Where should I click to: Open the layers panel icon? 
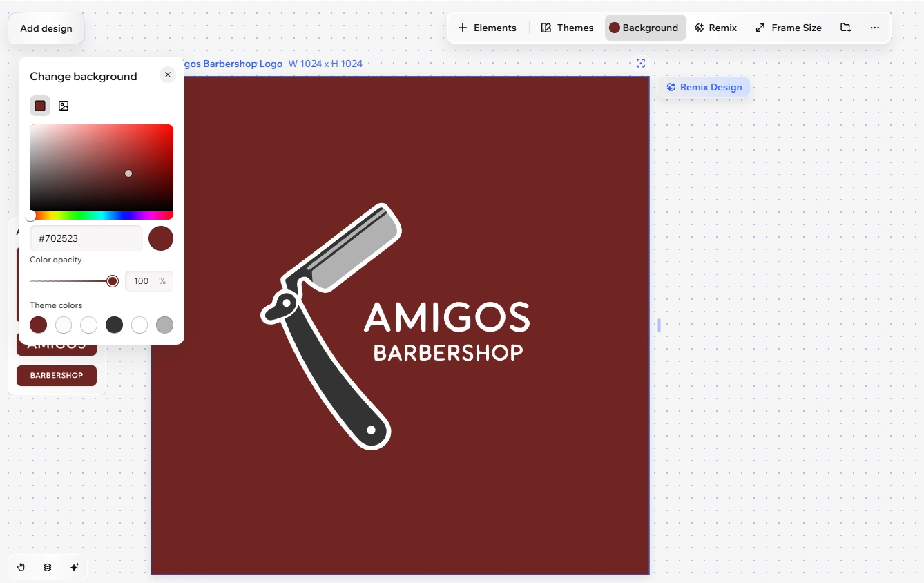[x=47, y=567]
